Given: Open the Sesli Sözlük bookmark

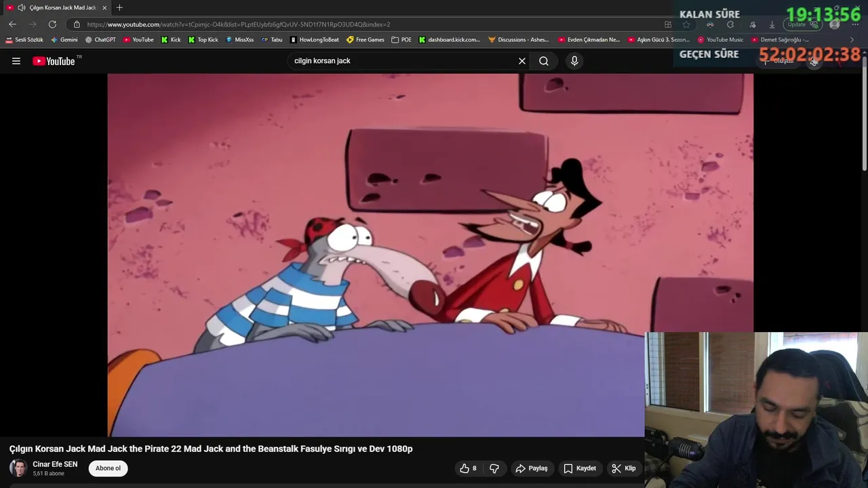Looking at the screenshot, I should coord(24,40).
